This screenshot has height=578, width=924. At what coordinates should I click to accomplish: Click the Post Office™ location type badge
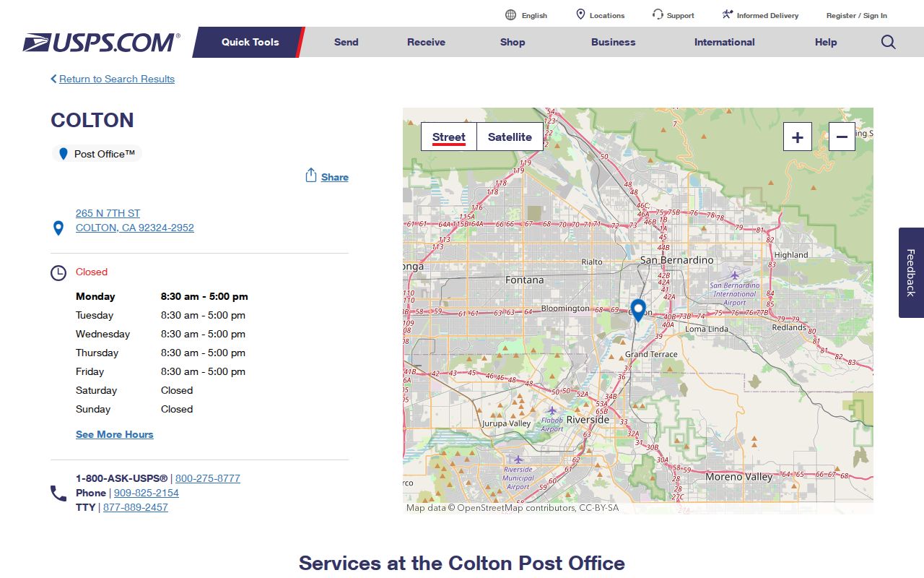(97, 154)
